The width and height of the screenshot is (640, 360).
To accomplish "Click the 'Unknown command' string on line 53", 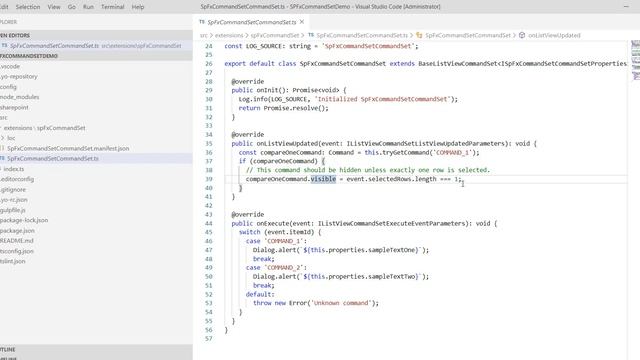I will (x=341, y=303).
